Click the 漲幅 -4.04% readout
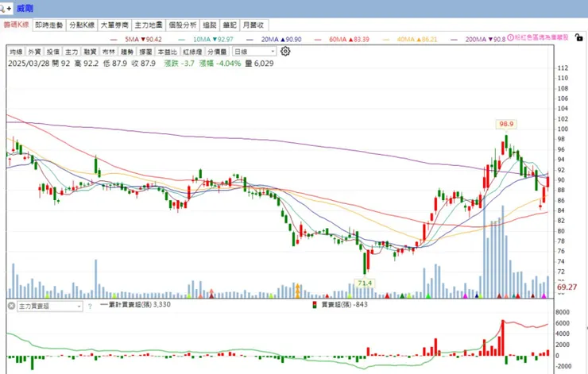The width and height of the screenshot is (588, 374). click(x=220, y=64)
